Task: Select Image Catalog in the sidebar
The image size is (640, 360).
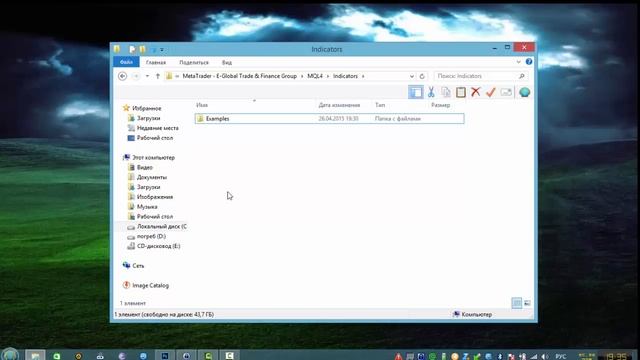Action: coord(150,285)
